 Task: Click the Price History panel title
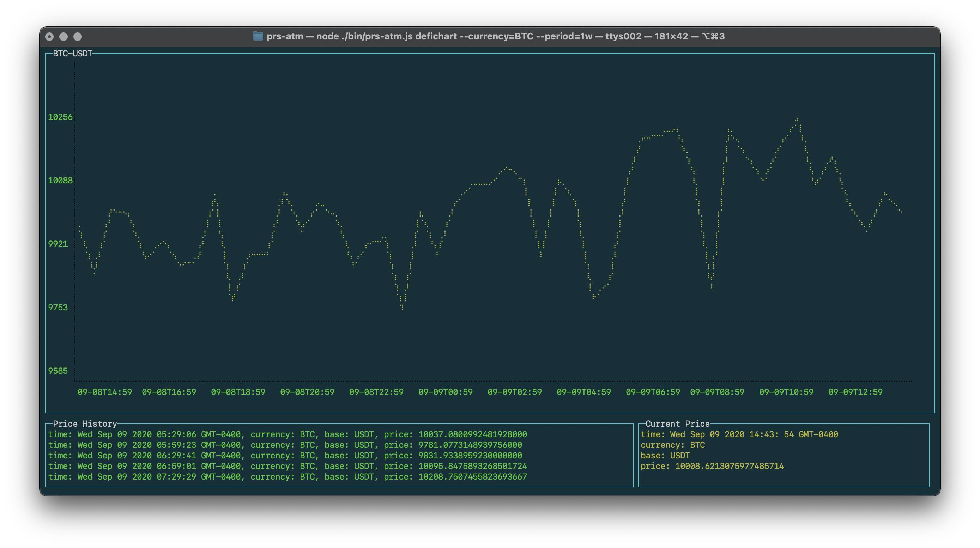[x=84, y=424]
